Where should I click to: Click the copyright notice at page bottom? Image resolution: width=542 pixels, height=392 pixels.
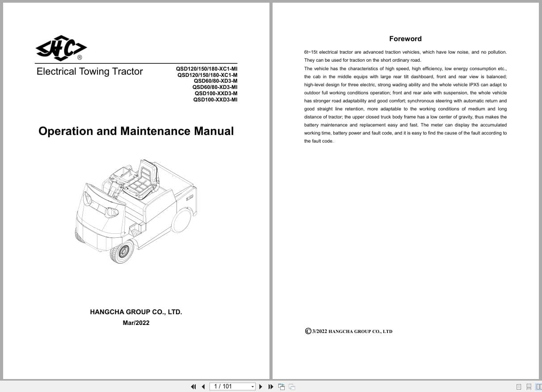click(x=349, y=331)
